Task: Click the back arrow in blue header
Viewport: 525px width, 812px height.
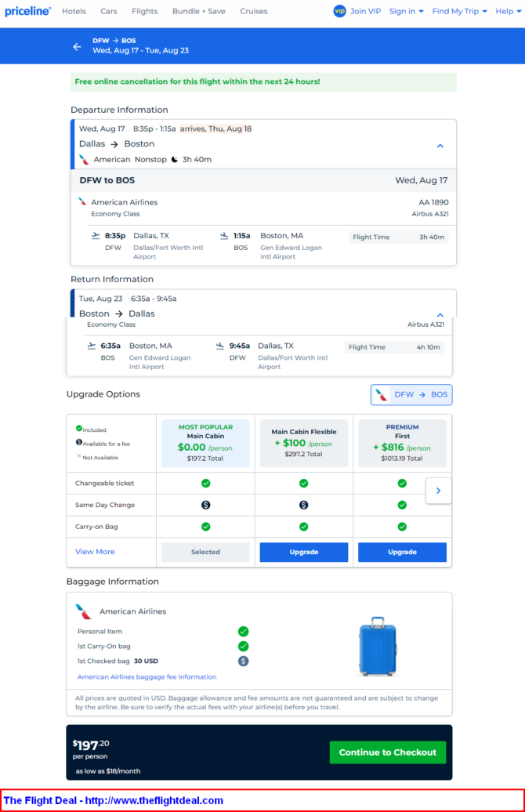Action: (77, 46)
